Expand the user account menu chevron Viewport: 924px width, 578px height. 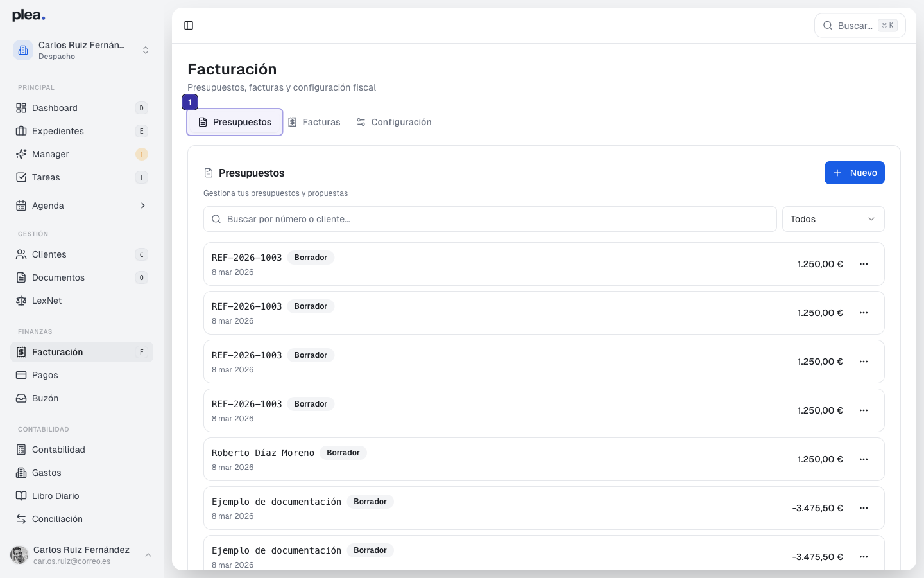tap(148, 555)
